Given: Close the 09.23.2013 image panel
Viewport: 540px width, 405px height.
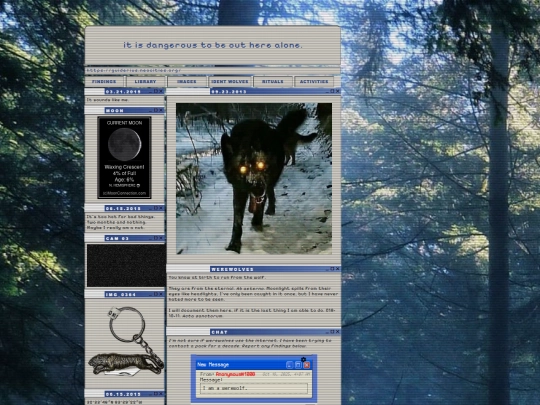Looking at the screenshot, I should pyautogui.click(x=338, y=91).
